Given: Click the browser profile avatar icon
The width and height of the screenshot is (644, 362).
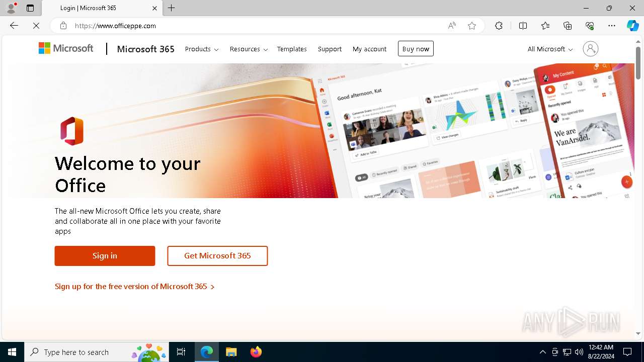Looking at the screenshot, I should pos(11,8).
